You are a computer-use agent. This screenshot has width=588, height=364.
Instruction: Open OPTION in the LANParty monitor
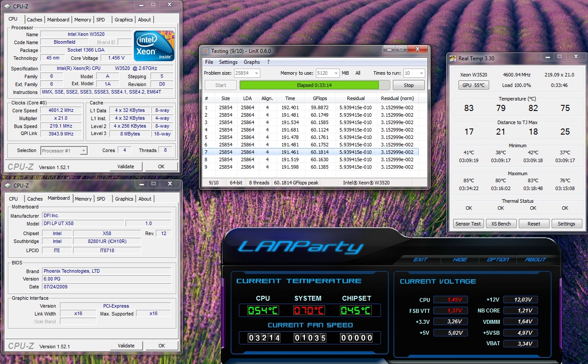point(498,260)
